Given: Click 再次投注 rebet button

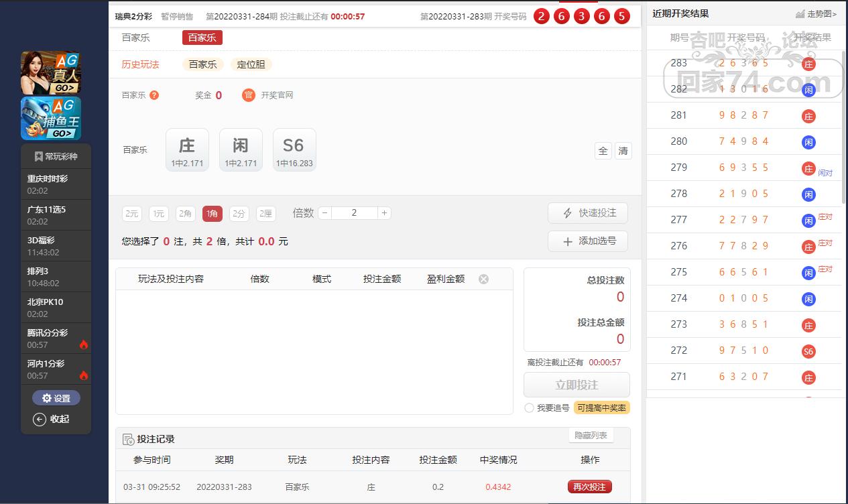Looking at the screenshot, I should [x=590, y=487].
